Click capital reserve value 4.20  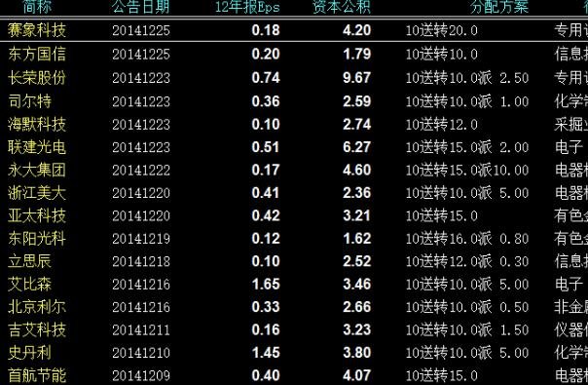[x=357, y=30]
